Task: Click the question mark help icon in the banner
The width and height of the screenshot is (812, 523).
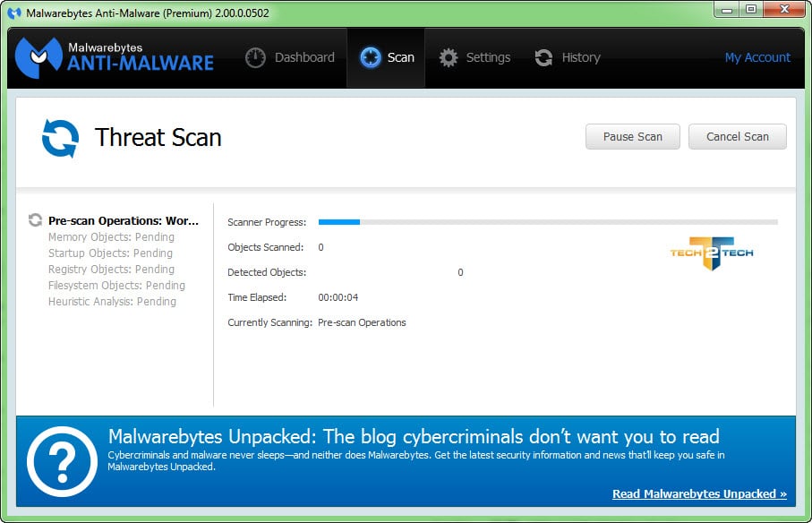Action: (x=62, y=461)
